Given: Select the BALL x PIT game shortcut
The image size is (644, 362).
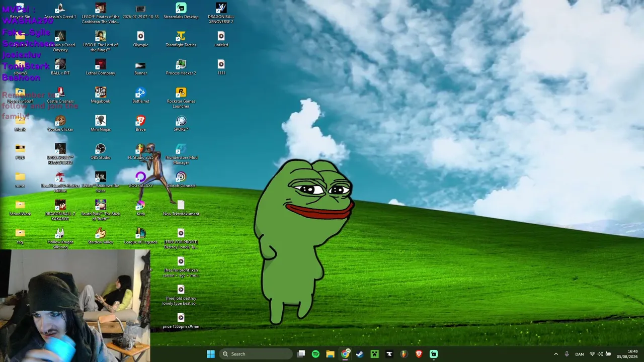Looking at the screenshot, I should click(60, 68).
